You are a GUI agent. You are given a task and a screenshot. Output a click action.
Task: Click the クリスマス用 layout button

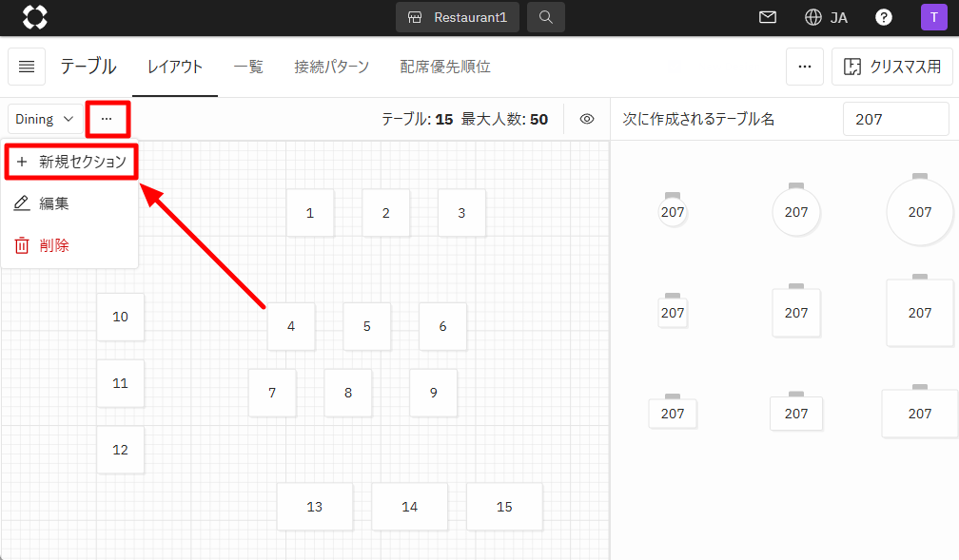coord(891,67)
